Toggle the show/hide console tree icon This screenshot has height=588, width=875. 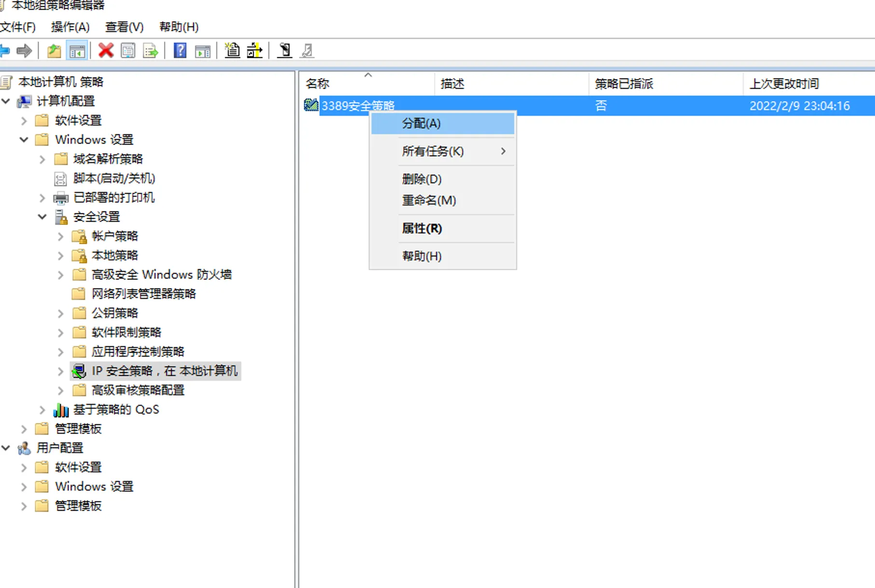click(x=77, y=51)
